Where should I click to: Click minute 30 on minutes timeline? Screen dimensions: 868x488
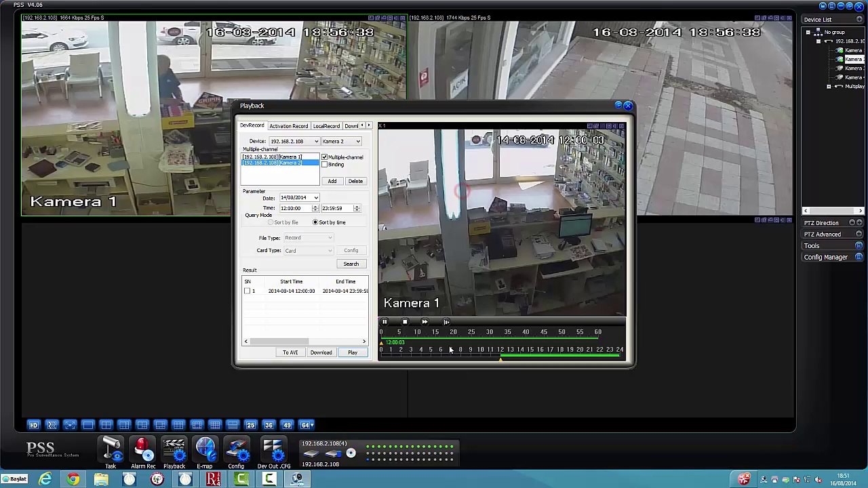[x=489, y=332]
